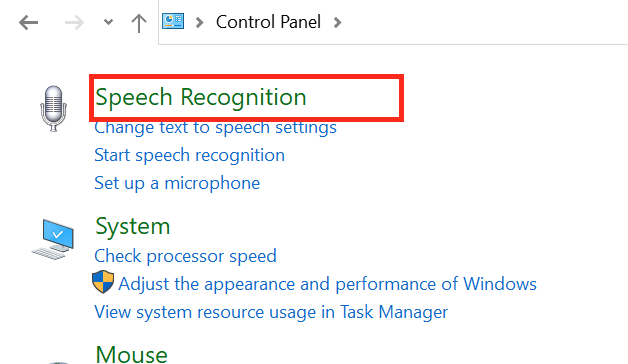Screen dimensions: 628x364
Task: Open the Speech Recognition heading
Action: (x=201, y=97)
